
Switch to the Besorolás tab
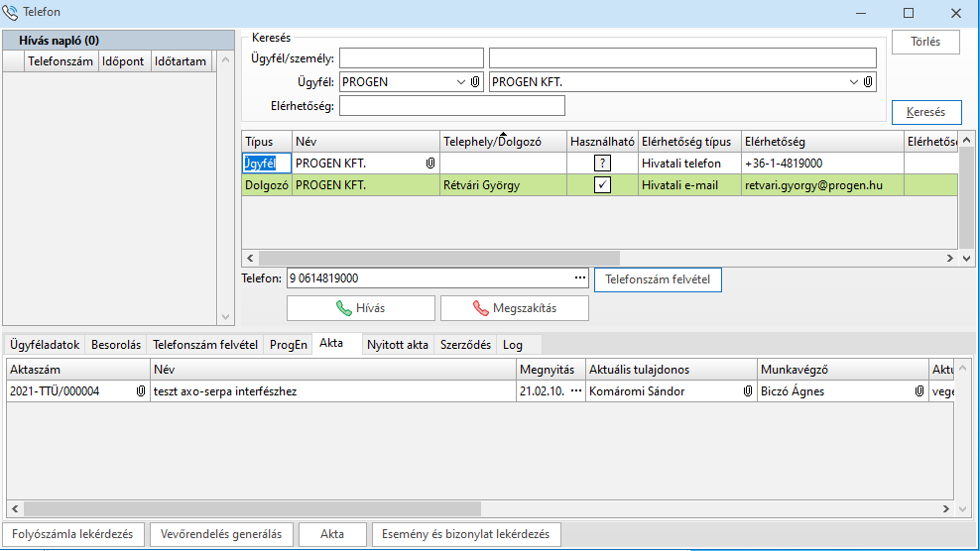[116, 345]
